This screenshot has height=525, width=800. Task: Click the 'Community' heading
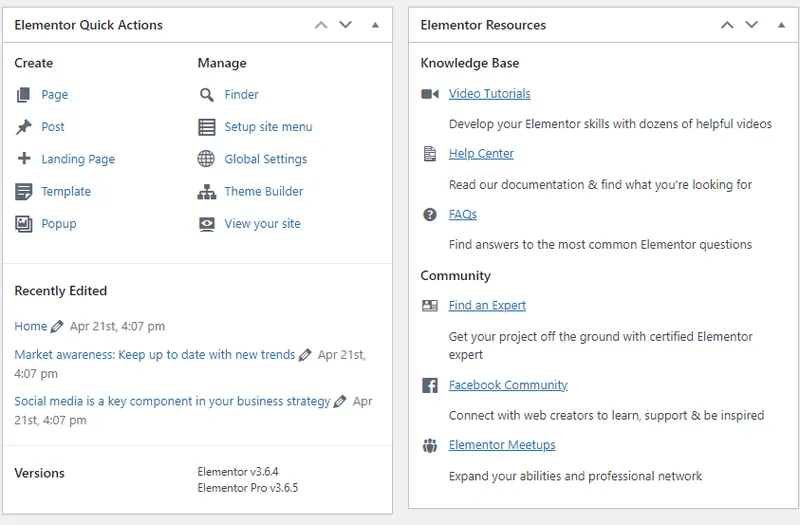click(456, 276)
